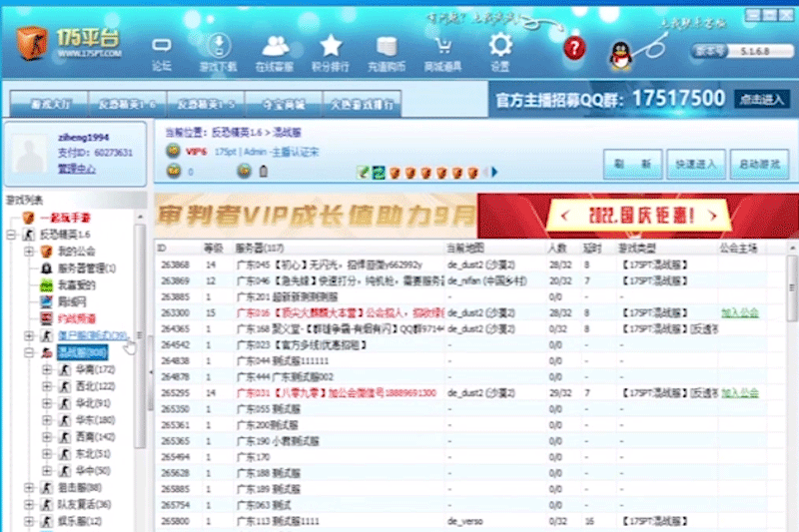Click the right arrow on 国庆钜惠 banner

coord(713,216)
